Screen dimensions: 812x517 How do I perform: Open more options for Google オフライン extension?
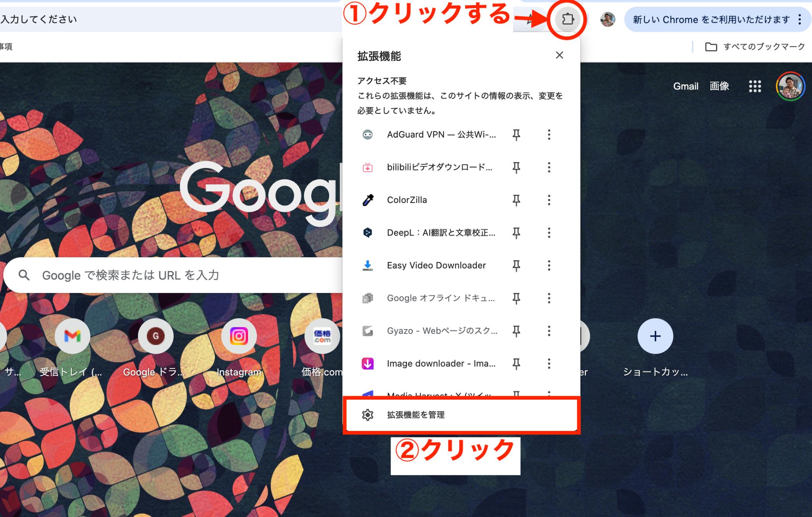click(x=549, y=298)
